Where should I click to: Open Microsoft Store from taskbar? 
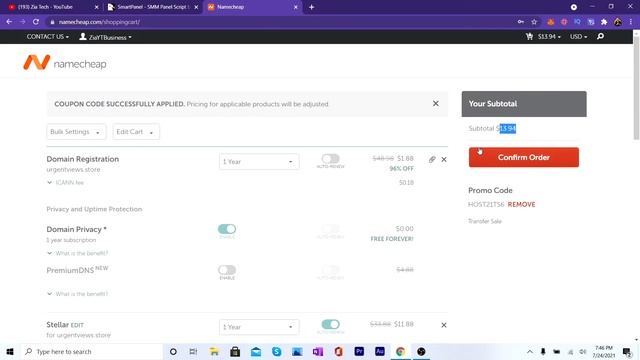coord(235,351)
